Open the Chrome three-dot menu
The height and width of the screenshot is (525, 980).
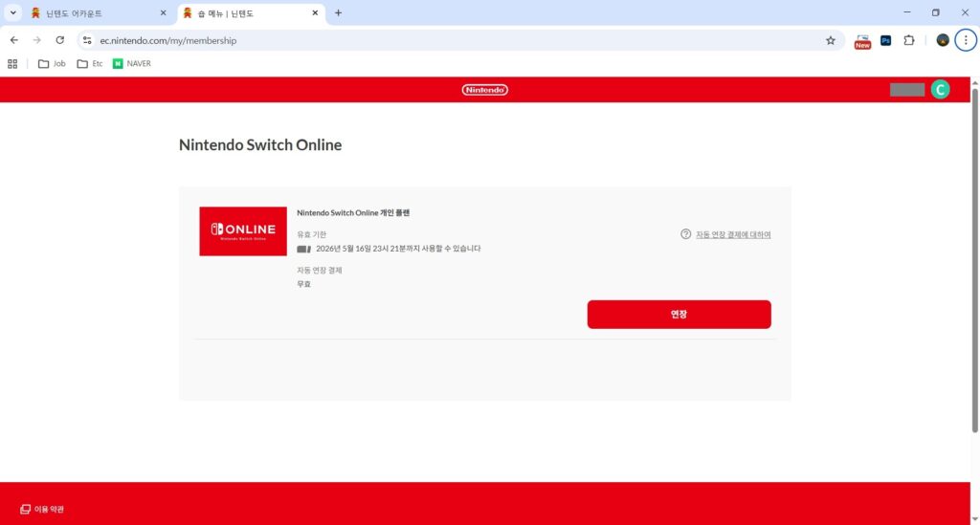tap(966, 40)
